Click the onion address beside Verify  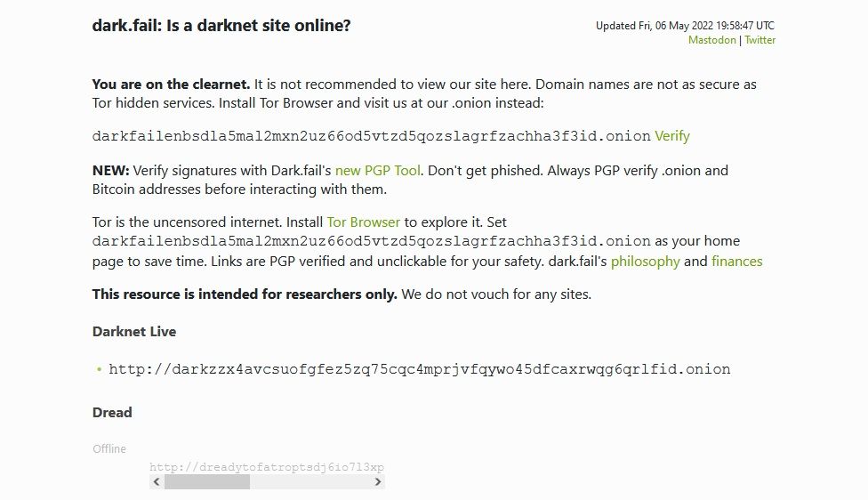click(371, 136)
